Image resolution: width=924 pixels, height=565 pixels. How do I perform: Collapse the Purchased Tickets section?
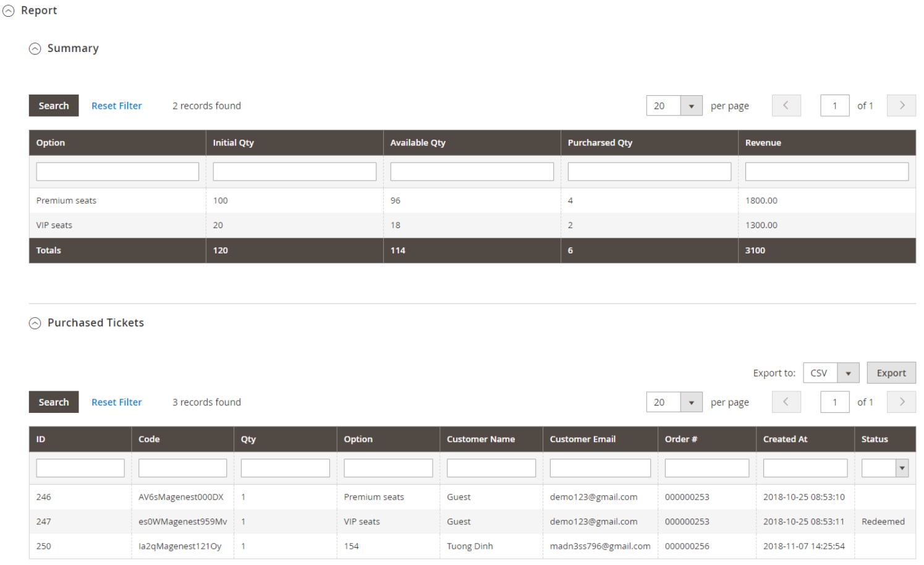point(35,323)
